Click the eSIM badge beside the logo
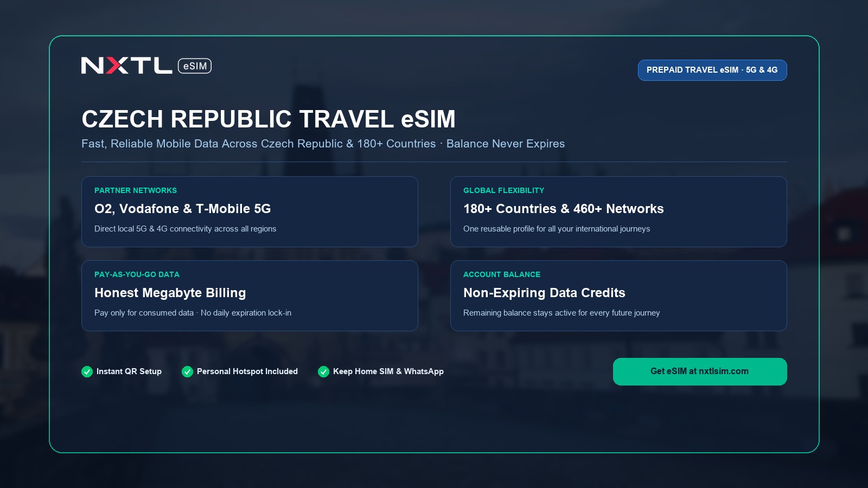Image resolution: width=868 pixels, height=488 pixels. [195, 66]
